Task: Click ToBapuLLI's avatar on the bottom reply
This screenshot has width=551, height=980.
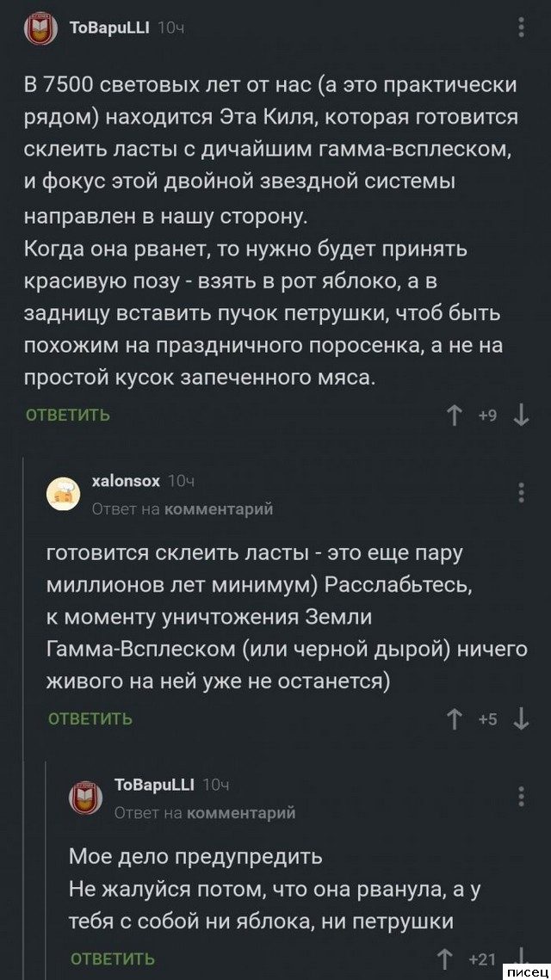Action: click(x=84, y=798)
